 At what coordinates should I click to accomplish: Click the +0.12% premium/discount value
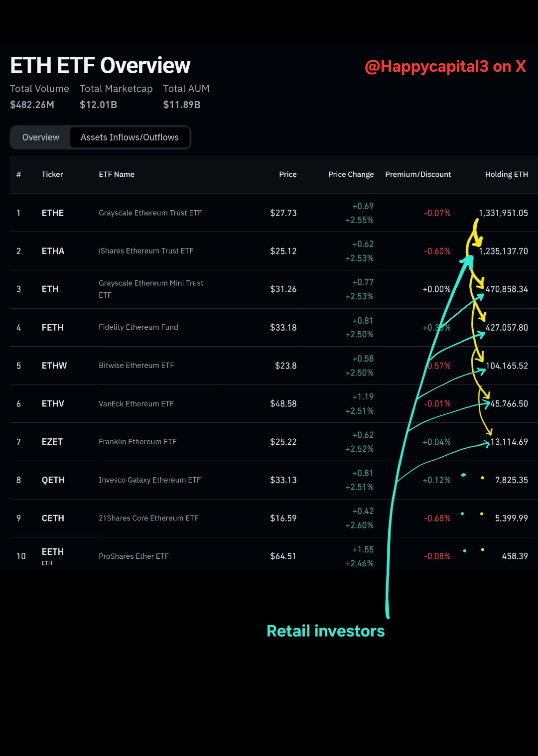[437, 480]
